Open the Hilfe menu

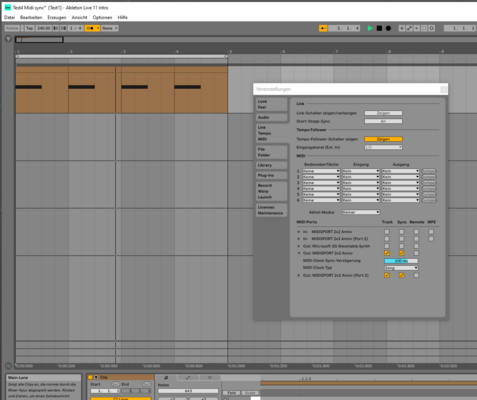click(122, 17)
